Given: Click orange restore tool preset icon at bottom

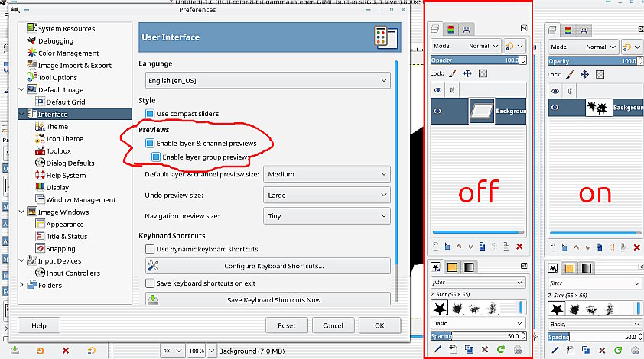Looking at the screenshot, I should coord(40,351).
